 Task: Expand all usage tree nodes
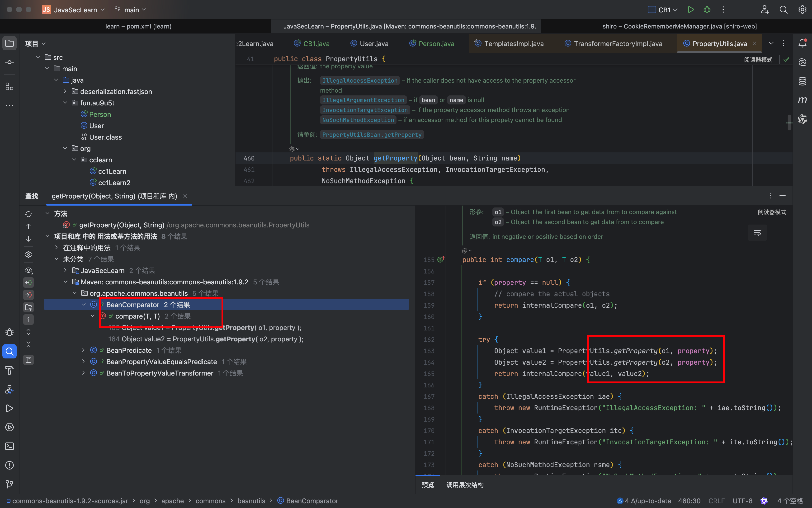pos(28,332)
